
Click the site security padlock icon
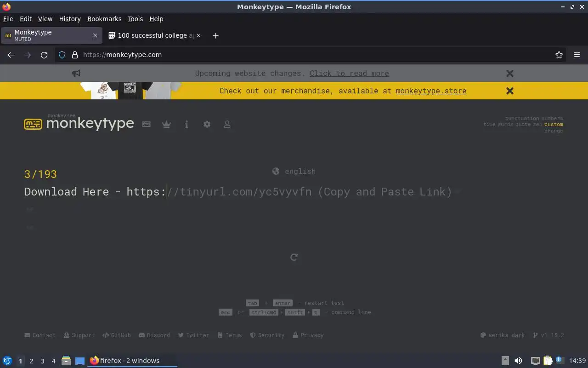pos(75,55)
